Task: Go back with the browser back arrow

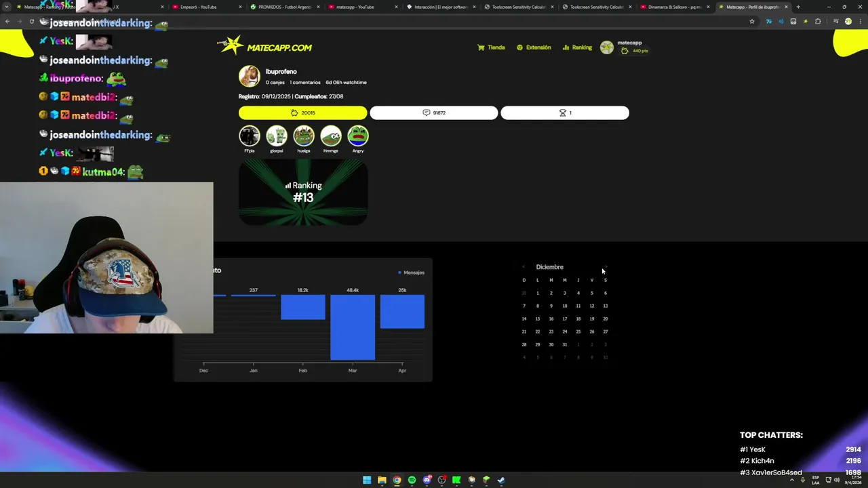Action: point(7,21)
